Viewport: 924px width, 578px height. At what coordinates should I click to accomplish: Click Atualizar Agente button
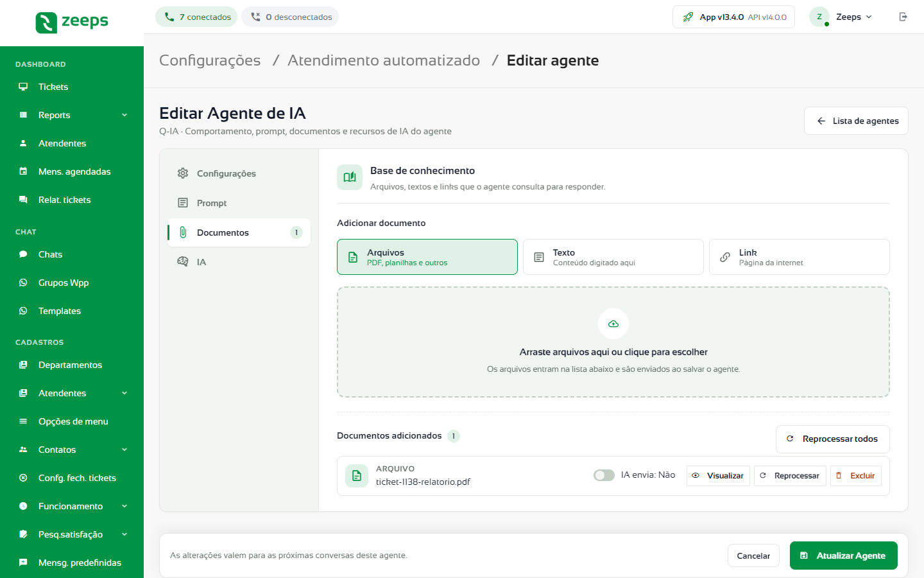(x=844, y=556)
